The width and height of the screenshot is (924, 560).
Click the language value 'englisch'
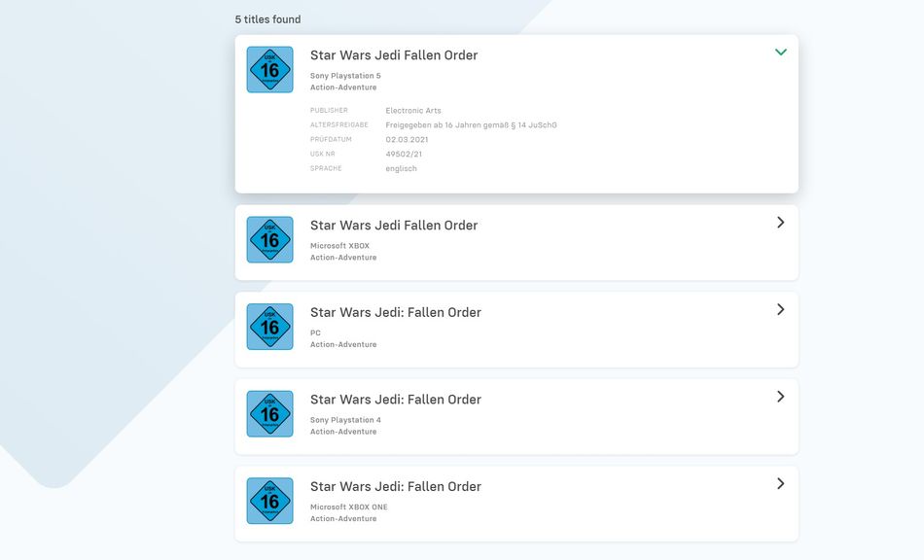tap(401, 168)
